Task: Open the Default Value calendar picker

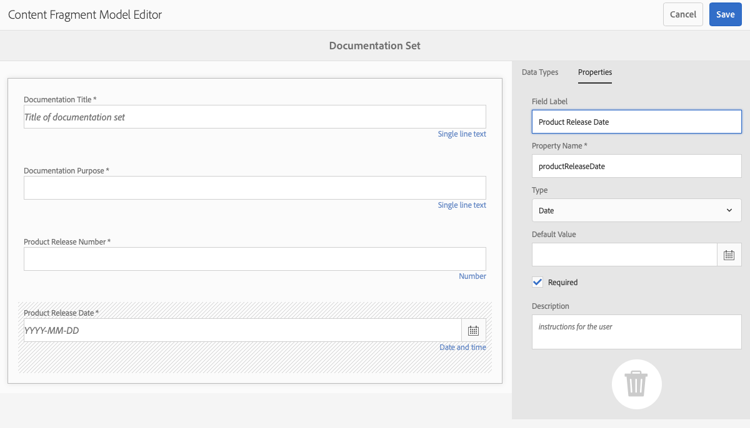Action: pos(729,255)
